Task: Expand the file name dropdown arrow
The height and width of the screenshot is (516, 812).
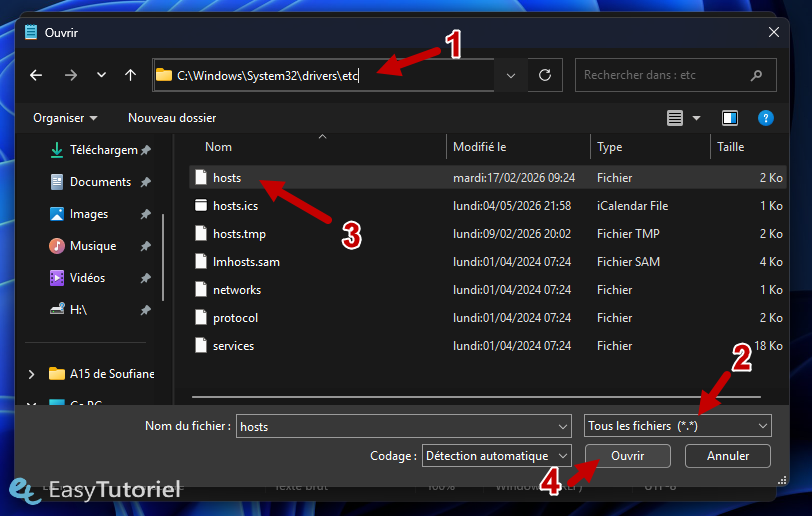Action: tap(563, 426)
